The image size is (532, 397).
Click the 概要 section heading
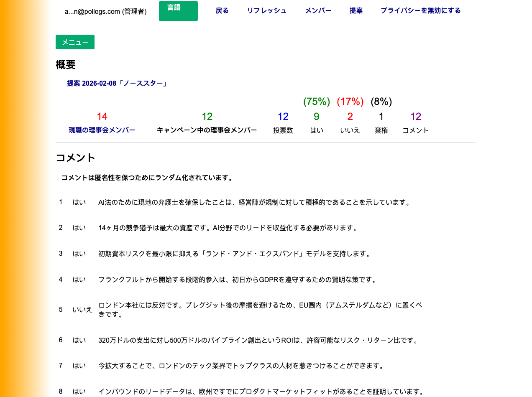(65, 65)
